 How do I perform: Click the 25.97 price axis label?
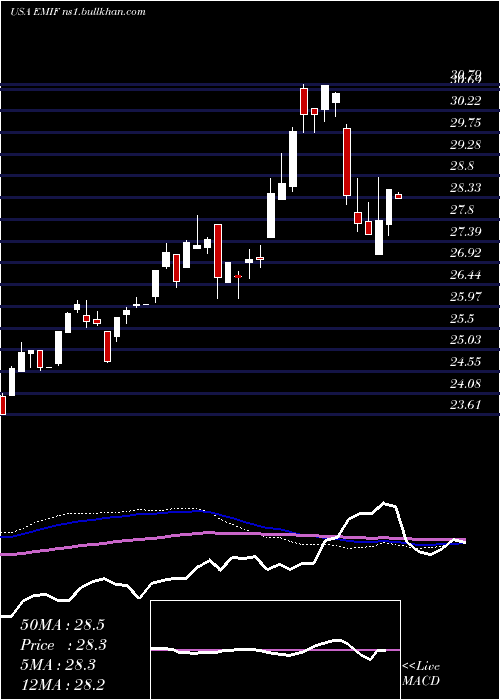(466, 297)
